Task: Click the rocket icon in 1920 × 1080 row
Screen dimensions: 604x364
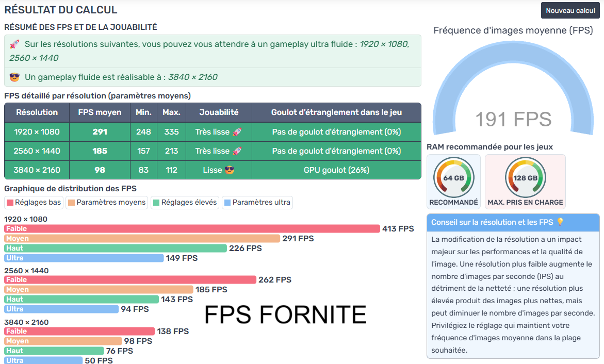Action: [237, 132]
